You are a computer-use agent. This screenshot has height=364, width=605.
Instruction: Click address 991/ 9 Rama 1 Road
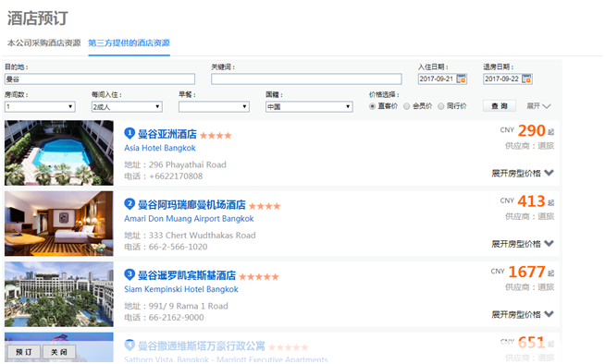(189, 306)
